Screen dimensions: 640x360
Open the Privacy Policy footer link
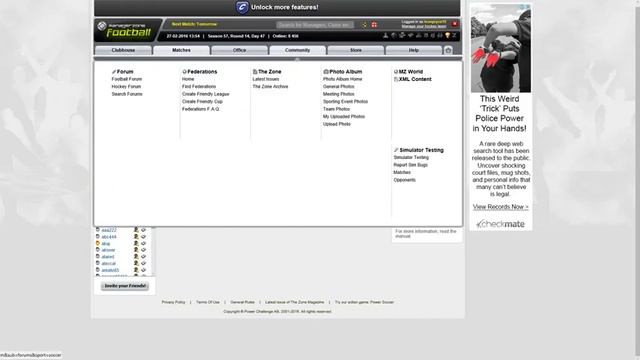(173, 302)
